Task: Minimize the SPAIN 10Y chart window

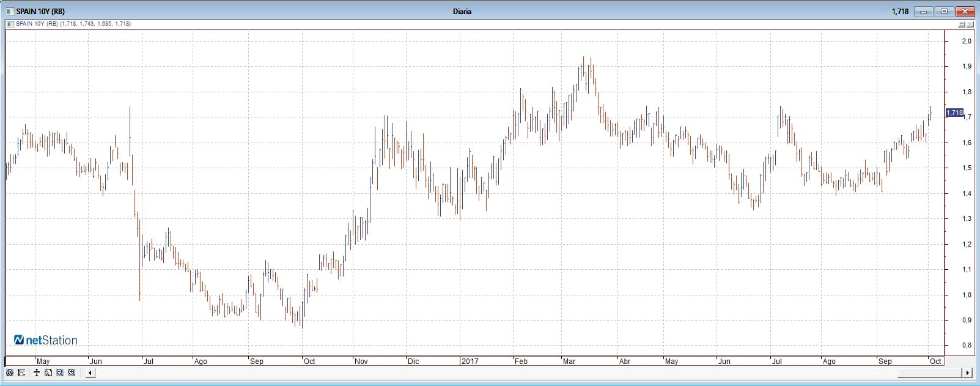Action: click(924, 12)
